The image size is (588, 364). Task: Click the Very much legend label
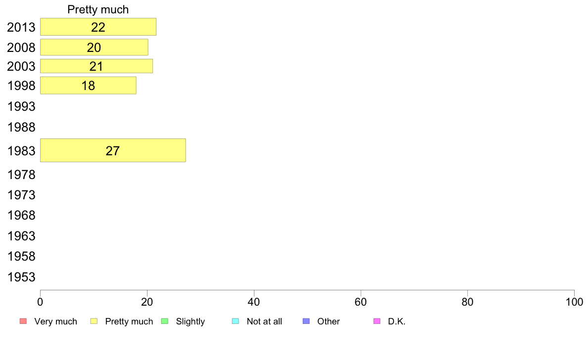pyautogui.click(x=55, y=321)
